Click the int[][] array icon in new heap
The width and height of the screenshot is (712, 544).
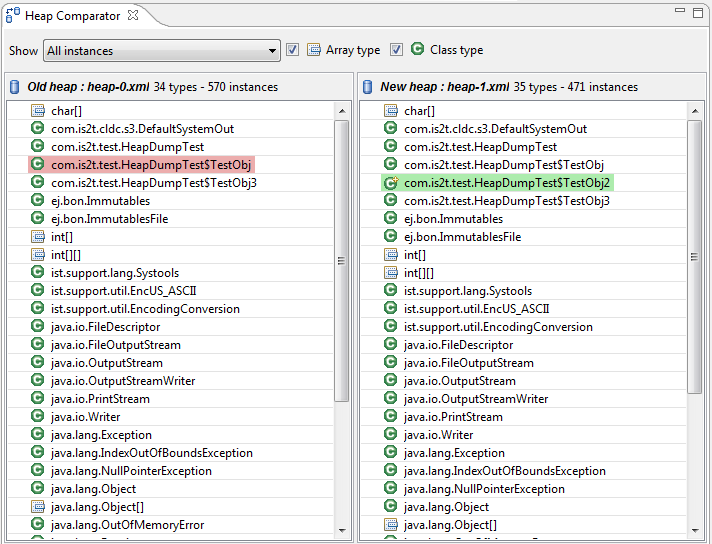click(391, 273)
